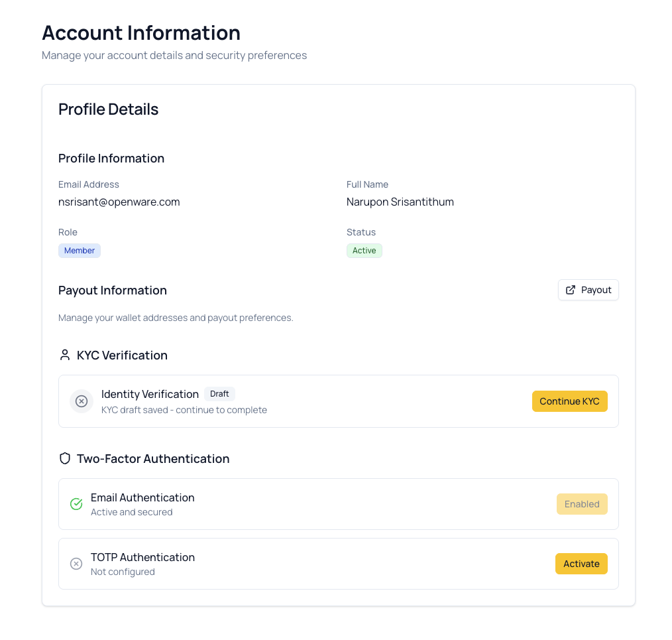Click the external link icon on the Payout button
Screen dimensions: 672x640
click(x=570, y=289)
